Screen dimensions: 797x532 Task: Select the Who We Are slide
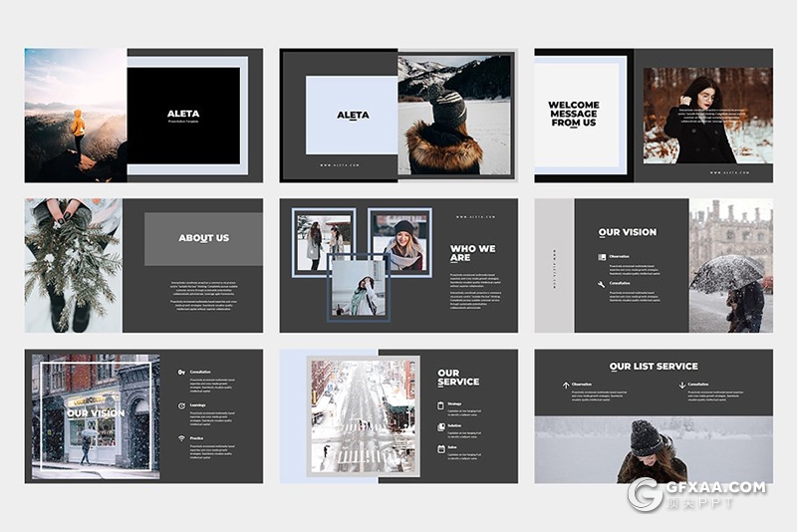(x=398, y=265)
